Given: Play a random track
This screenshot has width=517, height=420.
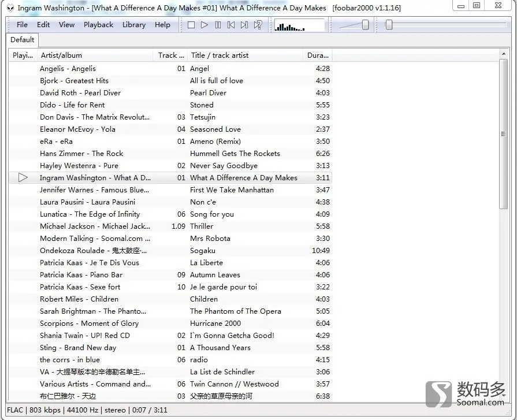Looking at the screenshot, I should 258,25.
